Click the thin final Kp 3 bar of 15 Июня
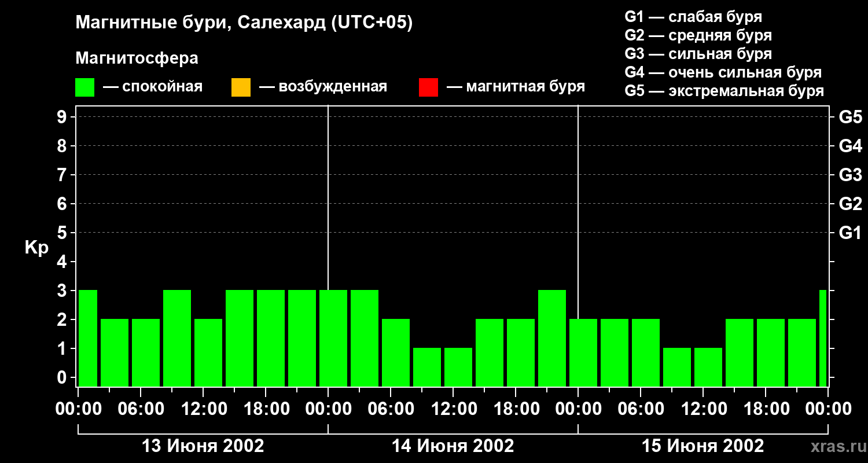 click(823, 338)
